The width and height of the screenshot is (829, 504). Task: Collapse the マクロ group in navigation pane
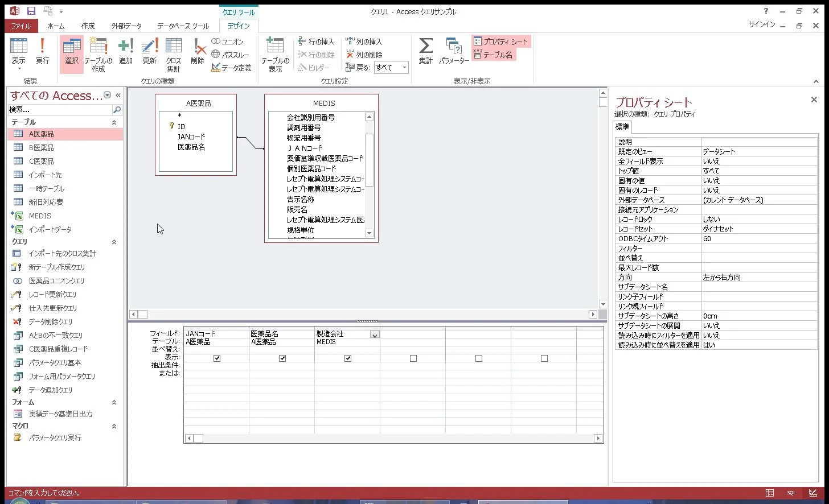(x=114, y=426)
